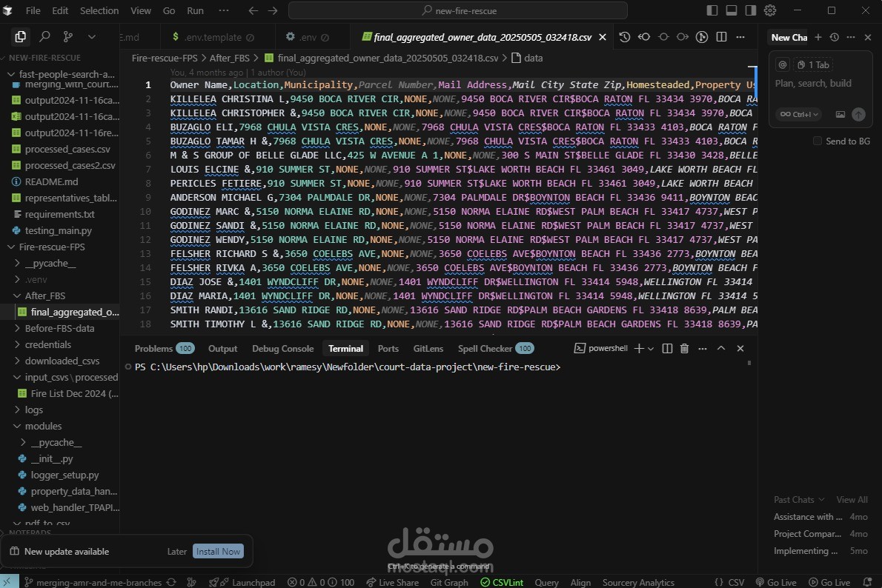Toggle bottom panel layout icon

point(732,10)
